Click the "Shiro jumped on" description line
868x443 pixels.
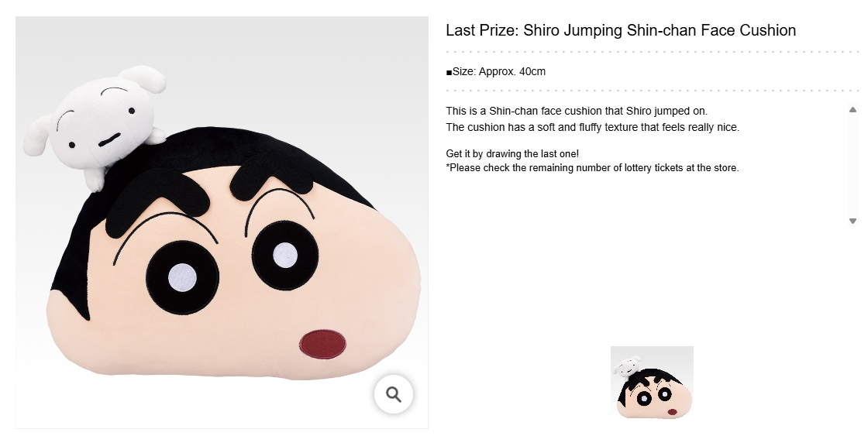(x=577, y=111)
